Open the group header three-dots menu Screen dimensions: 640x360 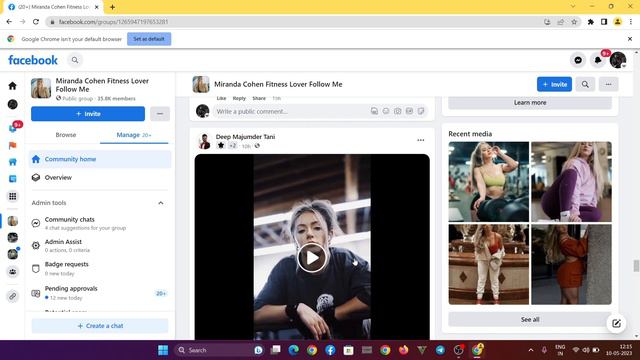tap(609, 84)
